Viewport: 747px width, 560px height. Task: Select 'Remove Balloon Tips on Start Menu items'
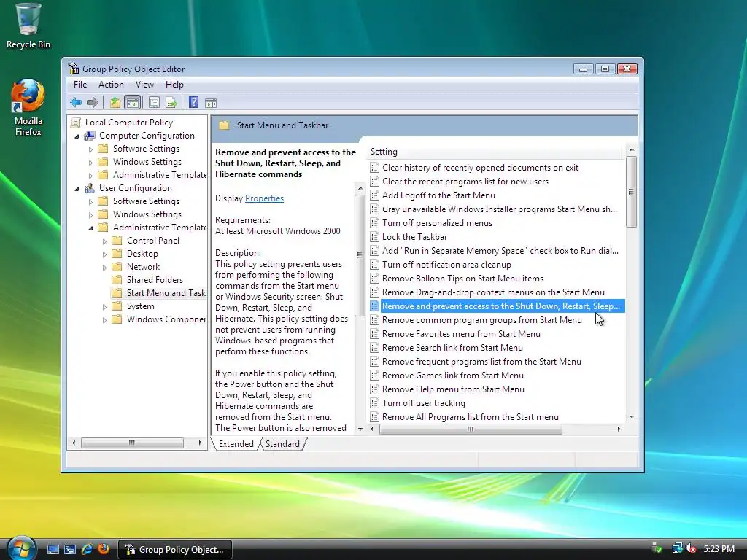coord(462,278)
